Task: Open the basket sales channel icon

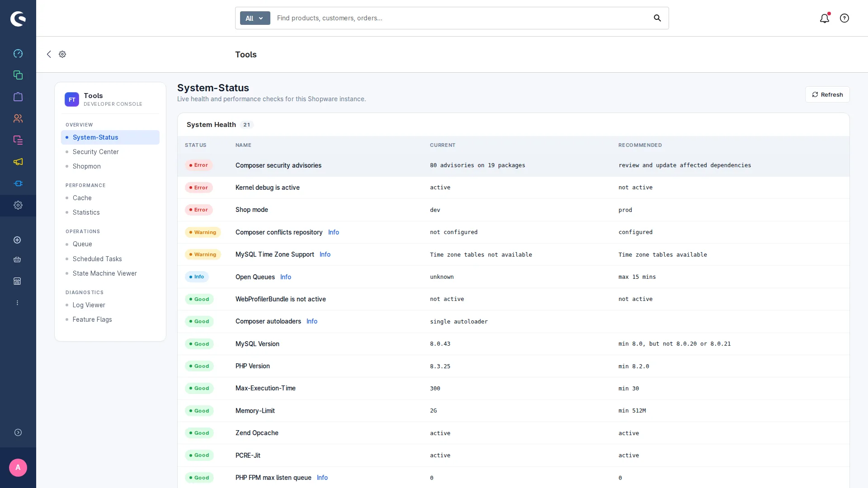Action: coord(17,259)
